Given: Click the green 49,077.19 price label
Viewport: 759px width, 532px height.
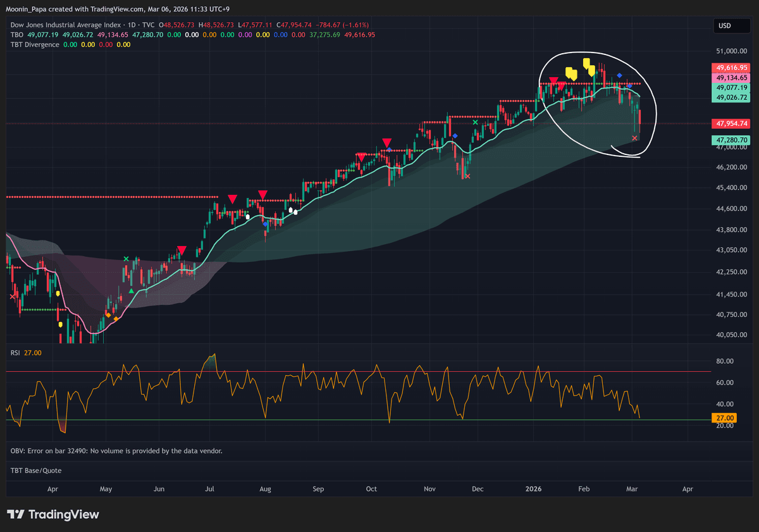Looking at the screenshot, I should (732, 87).
